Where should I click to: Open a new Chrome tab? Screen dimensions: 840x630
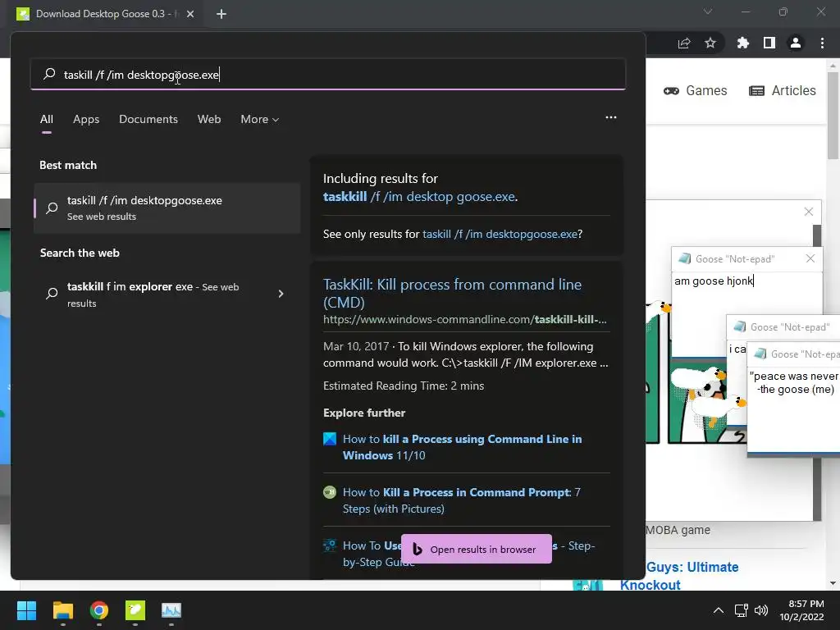click(221, 14)
